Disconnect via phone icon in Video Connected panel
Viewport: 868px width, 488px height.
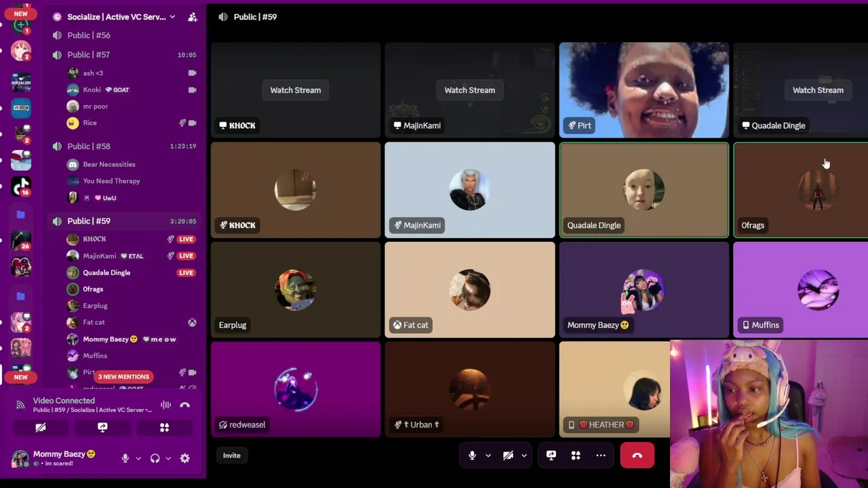point(185,405)
